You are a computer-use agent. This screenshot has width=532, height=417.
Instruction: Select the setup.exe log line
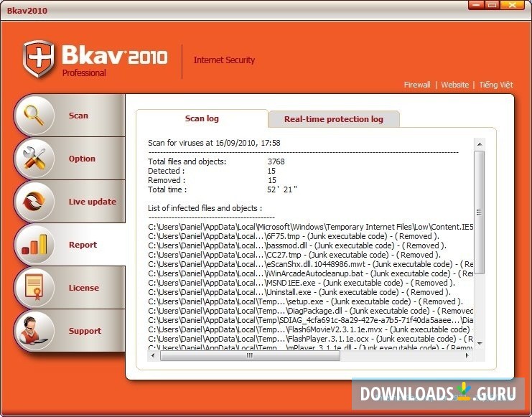point(305,301)
